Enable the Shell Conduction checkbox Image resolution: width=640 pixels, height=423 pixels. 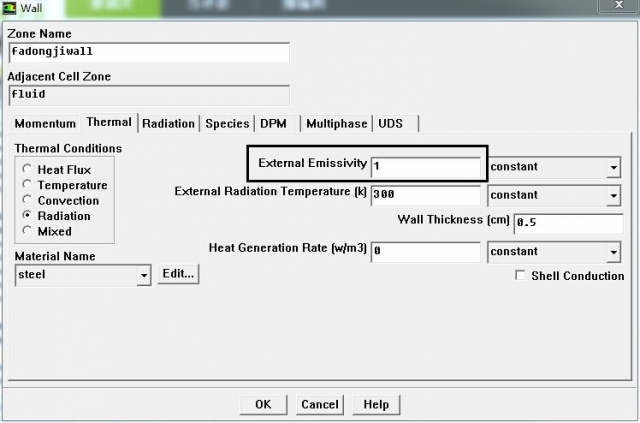click(521, 276)
